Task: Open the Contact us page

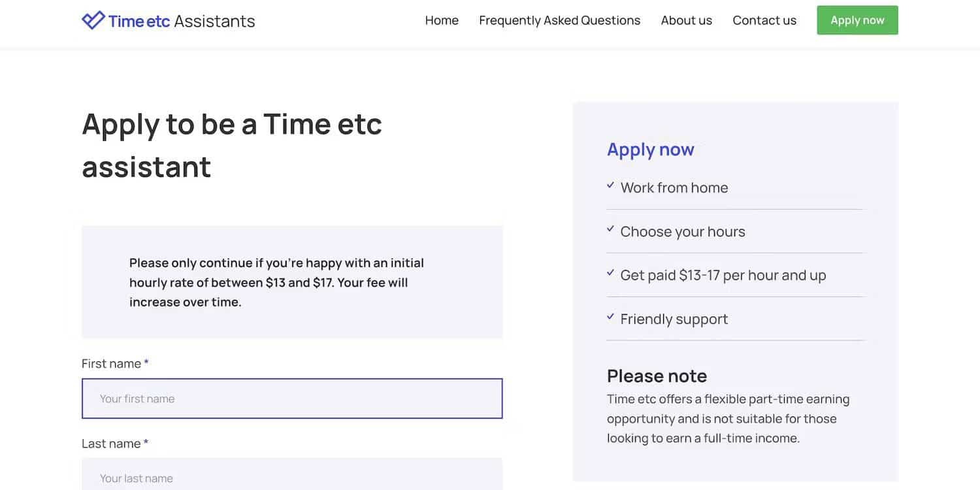Action: pos(764,20)
